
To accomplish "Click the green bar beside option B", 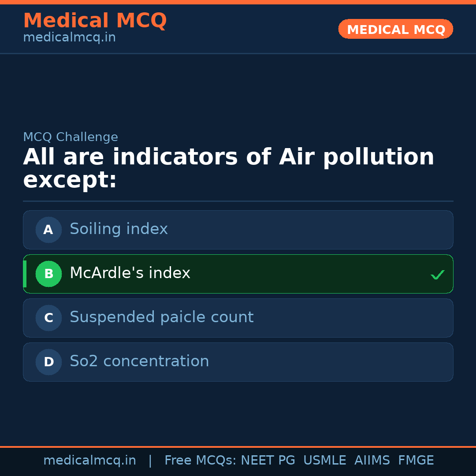I will pos(25,274).
